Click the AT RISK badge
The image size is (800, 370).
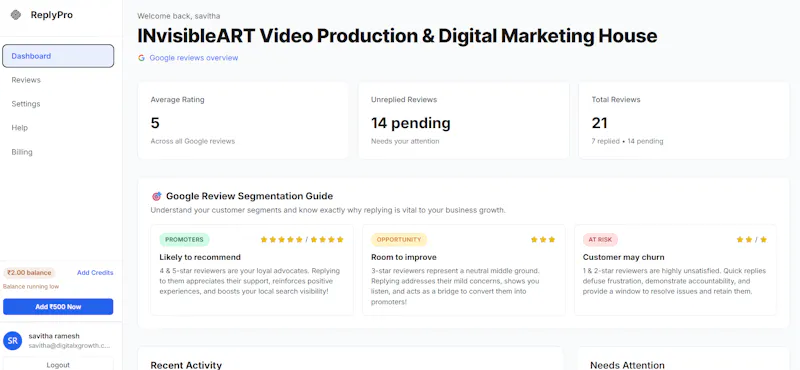(x=601, y=239)
